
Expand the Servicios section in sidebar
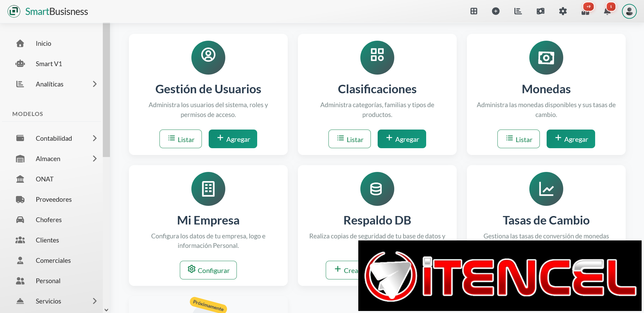[x=95, y=301]
